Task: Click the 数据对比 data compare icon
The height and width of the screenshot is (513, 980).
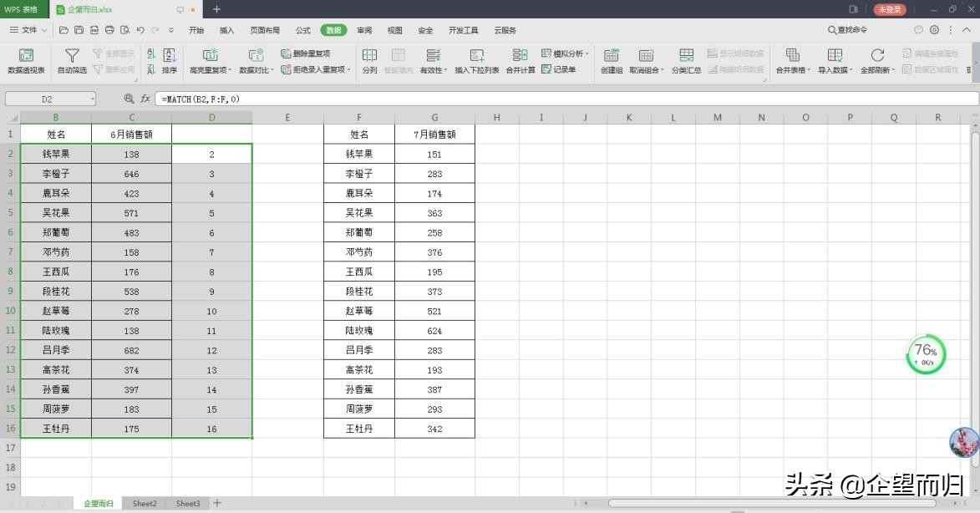Action: click(x=255, y=56)
